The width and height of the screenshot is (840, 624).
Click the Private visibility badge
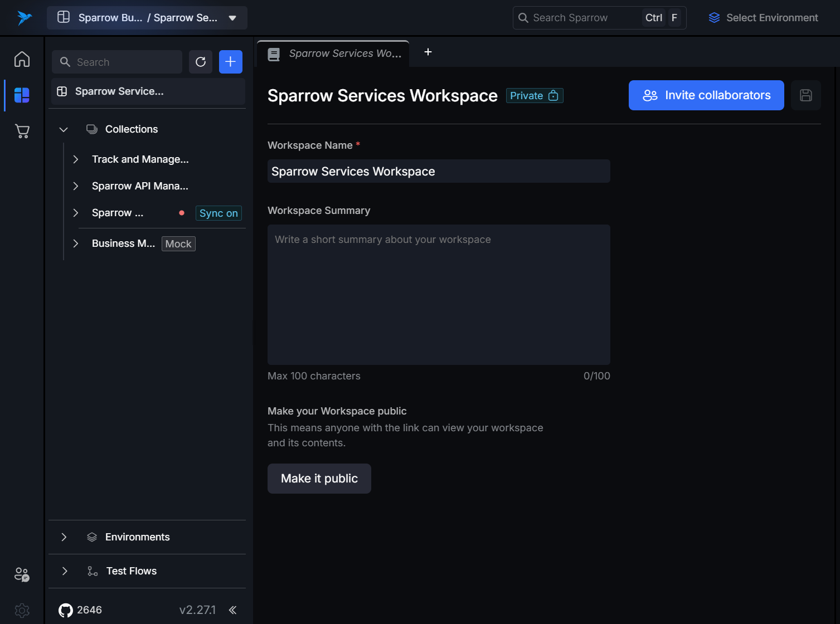tap(535, 96)
